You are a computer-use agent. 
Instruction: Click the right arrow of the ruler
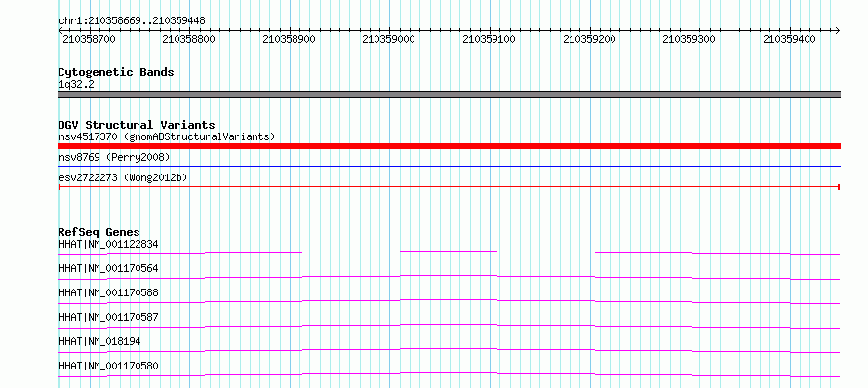coord(838,31)
